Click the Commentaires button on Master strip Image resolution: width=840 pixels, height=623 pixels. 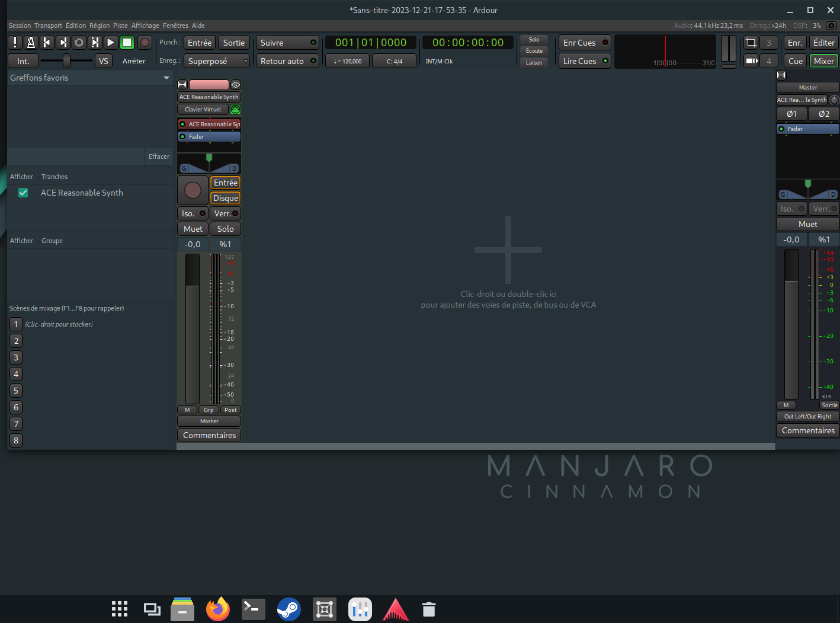[808, 430]
